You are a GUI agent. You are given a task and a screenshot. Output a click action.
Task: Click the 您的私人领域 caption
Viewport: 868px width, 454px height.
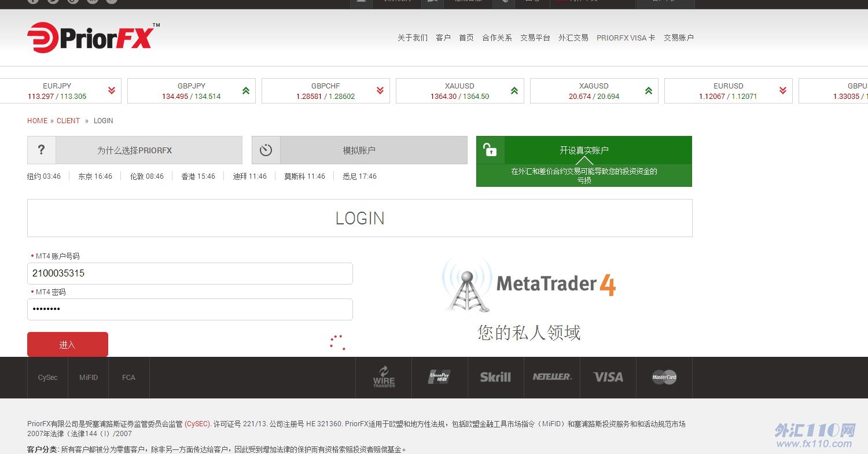(529, 333)
